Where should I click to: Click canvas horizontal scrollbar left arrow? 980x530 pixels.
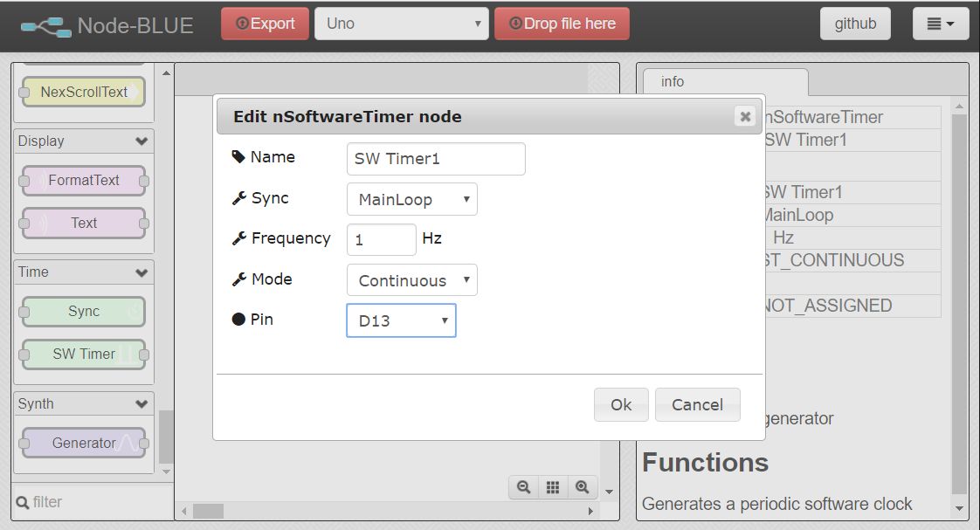tap(183, 512)
